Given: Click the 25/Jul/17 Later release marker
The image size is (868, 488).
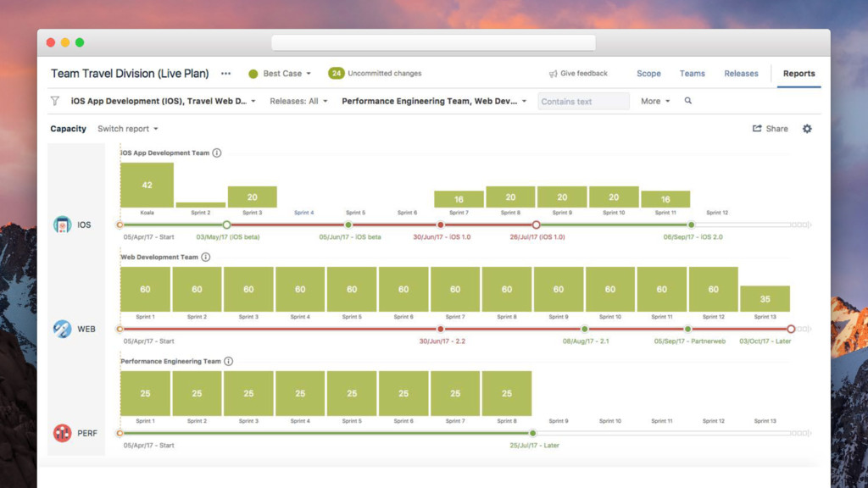Looking at the screenshot, I should 532,433.
